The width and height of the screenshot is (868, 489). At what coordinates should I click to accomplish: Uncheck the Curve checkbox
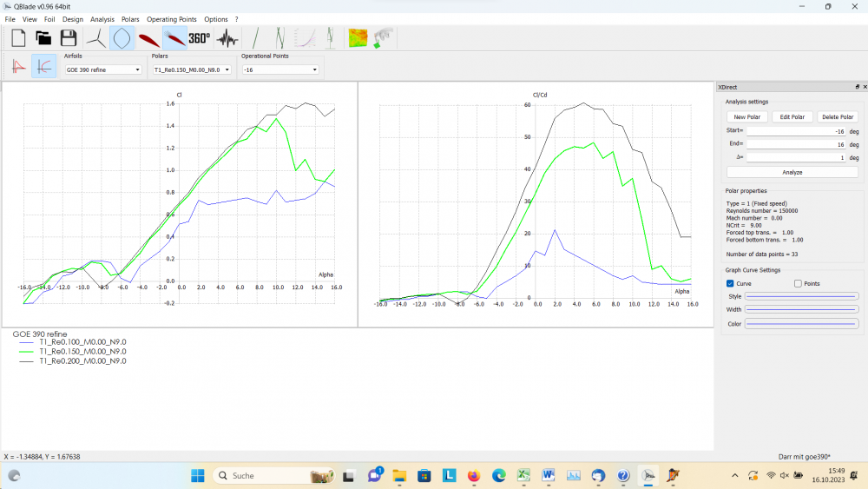pyautogui.click(x=730, y=283)
